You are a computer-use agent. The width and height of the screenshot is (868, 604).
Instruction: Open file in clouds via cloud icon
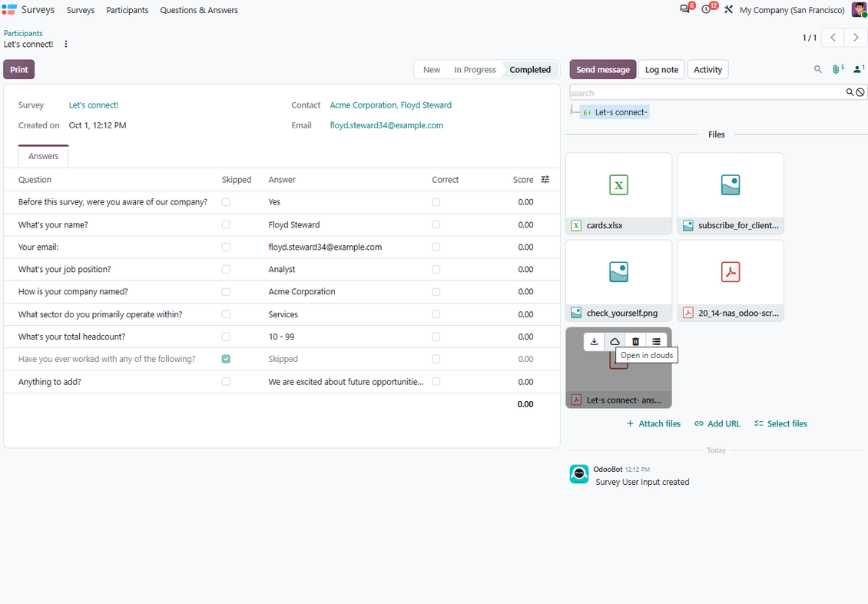point(615,342)
